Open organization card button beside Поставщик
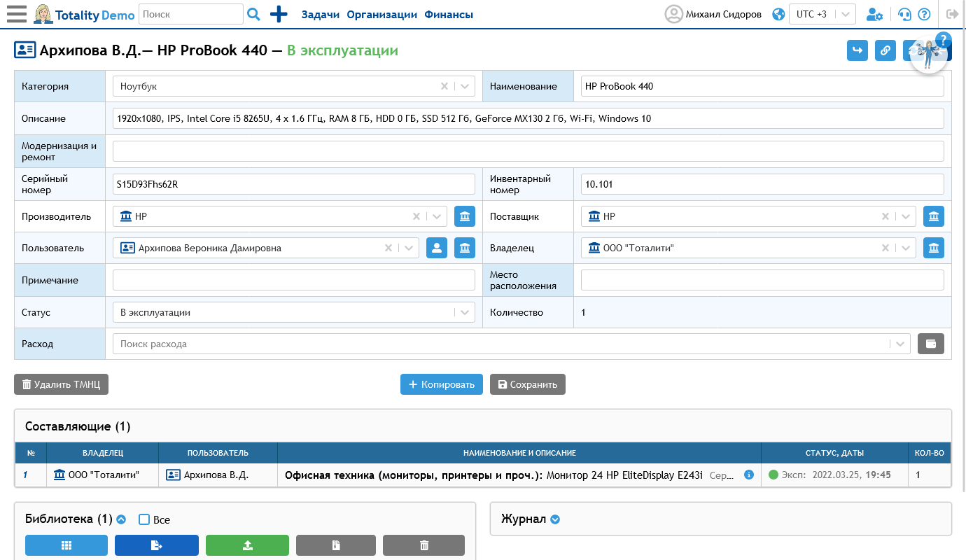 point(934,216)
